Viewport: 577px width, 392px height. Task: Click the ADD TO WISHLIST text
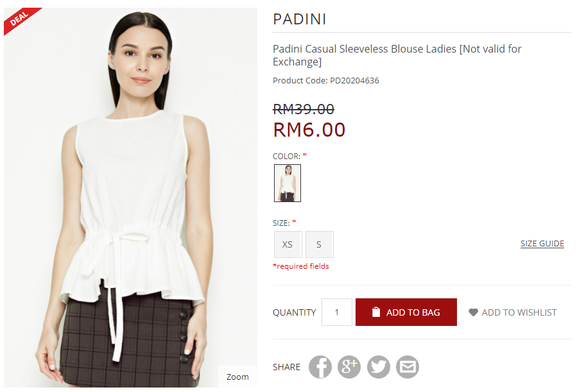coord(519,312)
